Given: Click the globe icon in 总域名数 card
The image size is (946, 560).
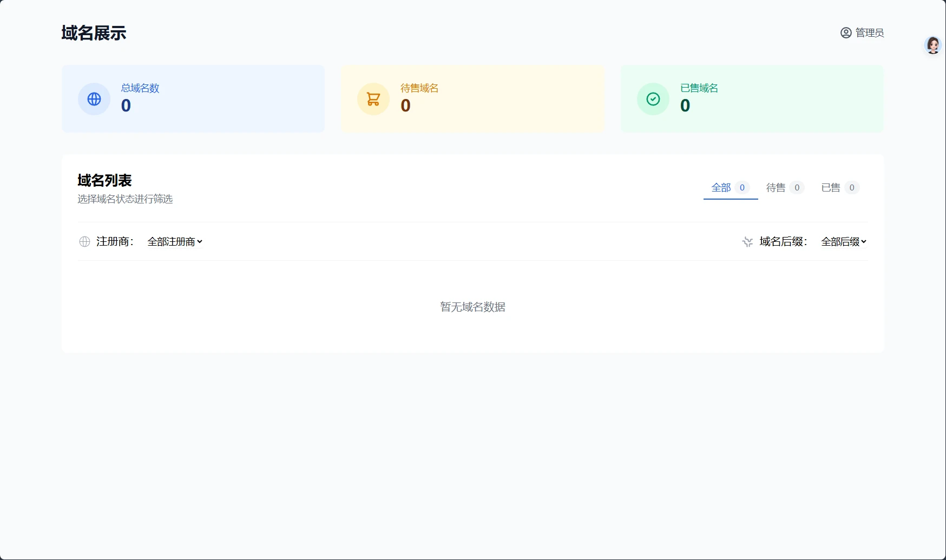Looking at the screenshot, I should [x=94, y=99].
